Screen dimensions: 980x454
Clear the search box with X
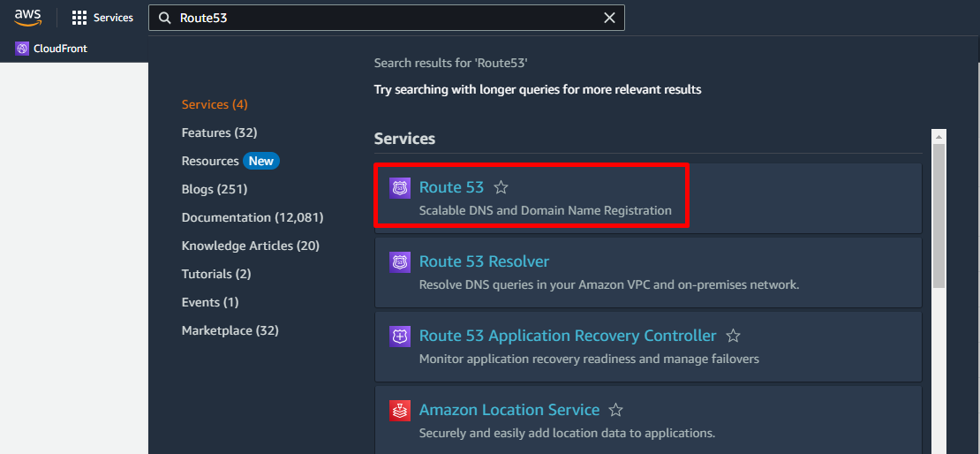click(x=609, y=18)
